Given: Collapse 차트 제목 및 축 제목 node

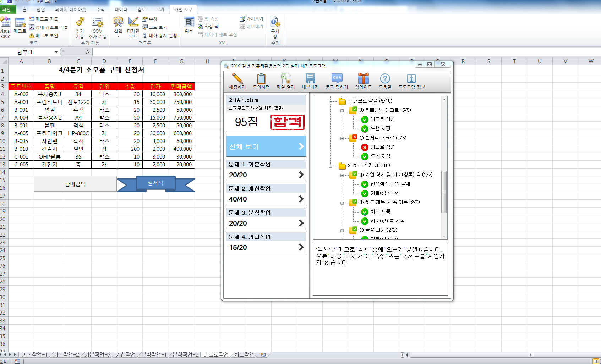Looking at the screenshot, I should [342, 203].
